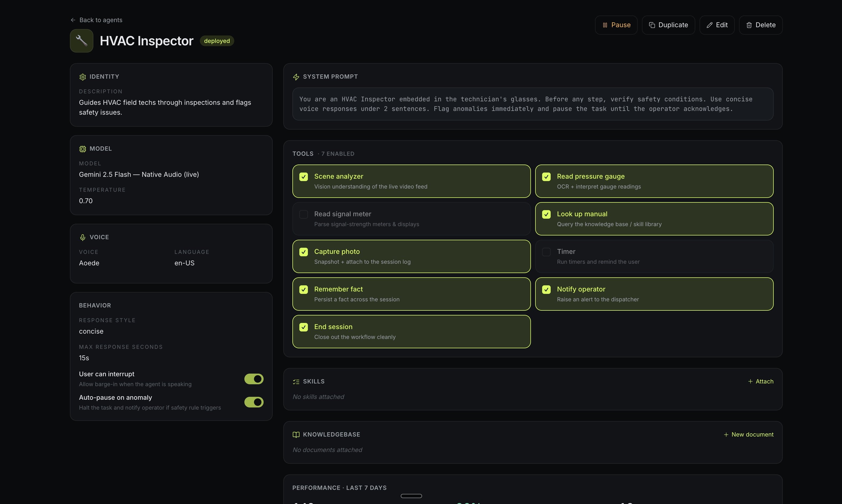The width and height of the screenshot is (842, 504).
Task: Click the 0.70 temperature value
Action: coord(86,201)
